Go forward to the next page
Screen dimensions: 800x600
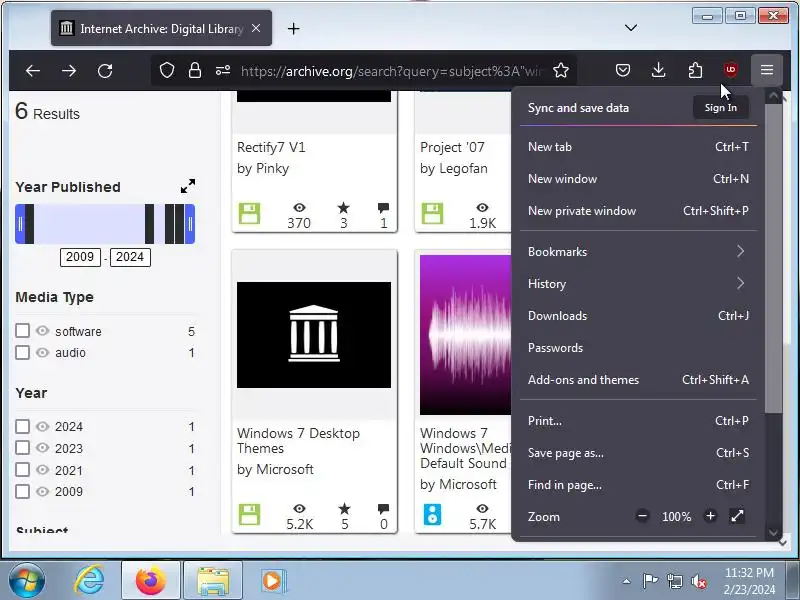pos(69,70)
